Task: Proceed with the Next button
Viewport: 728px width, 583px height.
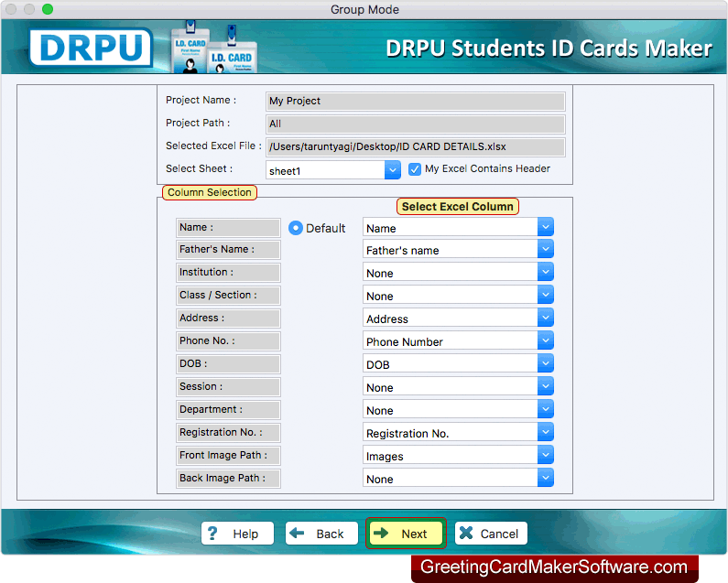Action: pos(406,534)
